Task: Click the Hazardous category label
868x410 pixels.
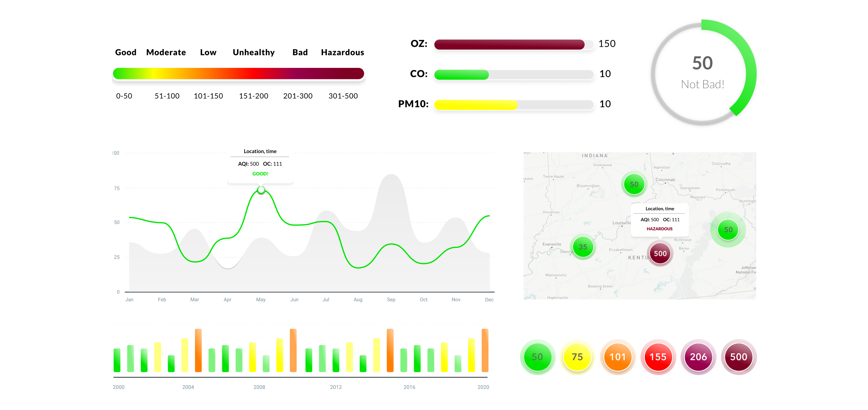Action: (342, 52)
